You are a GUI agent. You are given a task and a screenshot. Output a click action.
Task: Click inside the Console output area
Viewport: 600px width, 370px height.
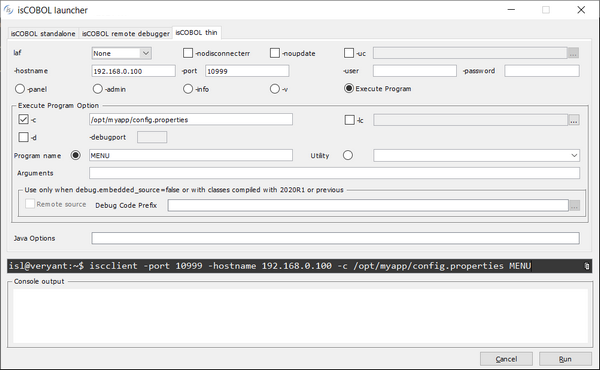coord(300,316)
